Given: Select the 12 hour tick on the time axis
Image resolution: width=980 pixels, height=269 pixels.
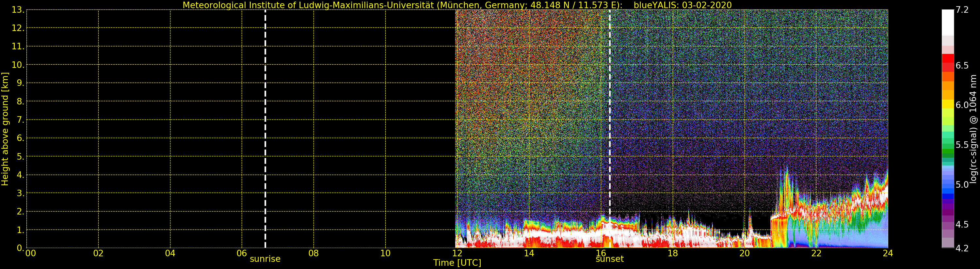Looking at the screenshot, I should tap(457, 253).
